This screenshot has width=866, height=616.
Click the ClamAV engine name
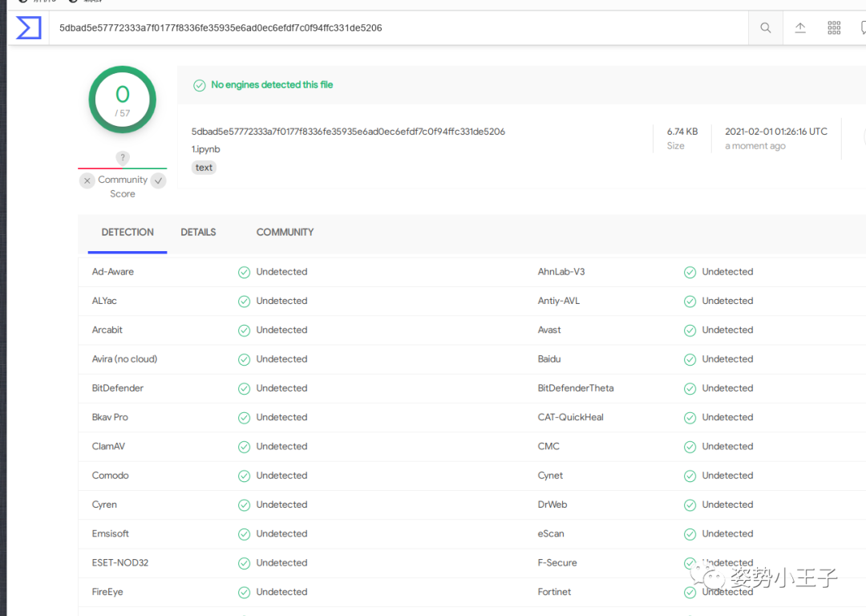click(108, 447)
